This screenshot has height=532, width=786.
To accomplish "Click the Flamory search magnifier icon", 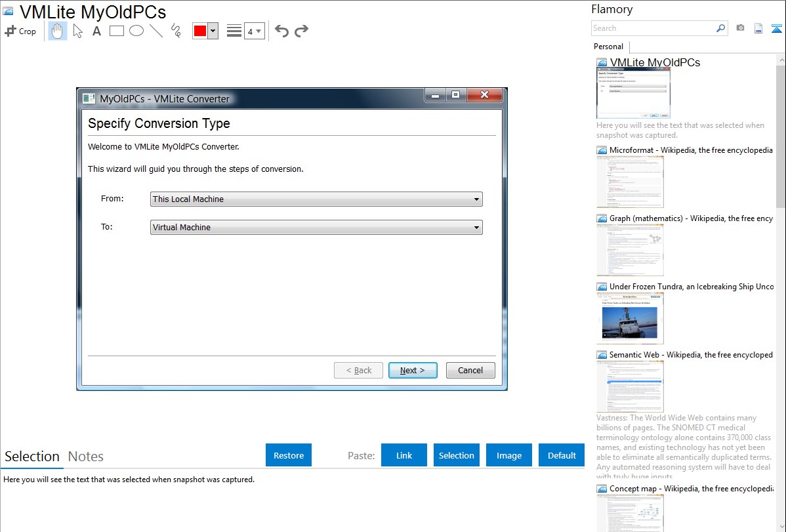I will (720, 28).
